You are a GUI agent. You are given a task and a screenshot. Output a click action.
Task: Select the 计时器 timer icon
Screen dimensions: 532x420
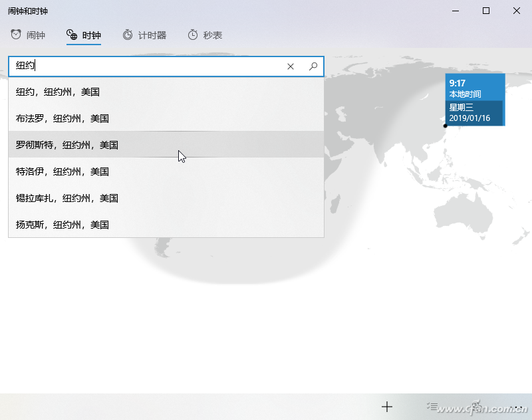pos(127,36)
